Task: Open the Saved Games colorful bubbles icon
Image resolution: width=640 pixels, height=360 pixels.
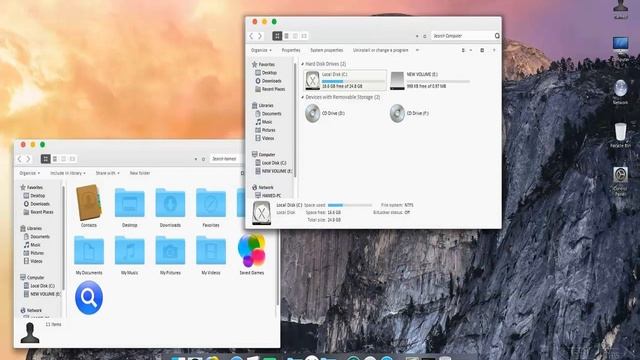Action: (251, 250)
